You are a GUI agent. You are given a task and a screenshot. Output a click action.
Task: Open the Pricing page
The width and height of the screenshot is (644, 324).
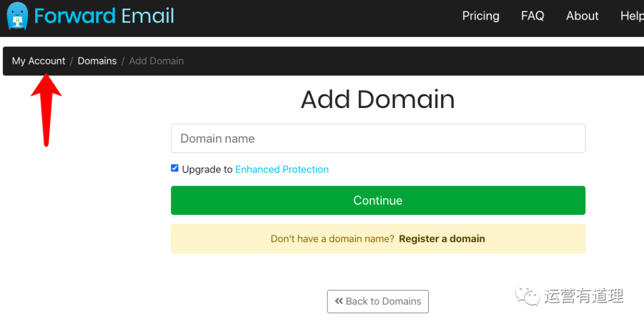481,16
